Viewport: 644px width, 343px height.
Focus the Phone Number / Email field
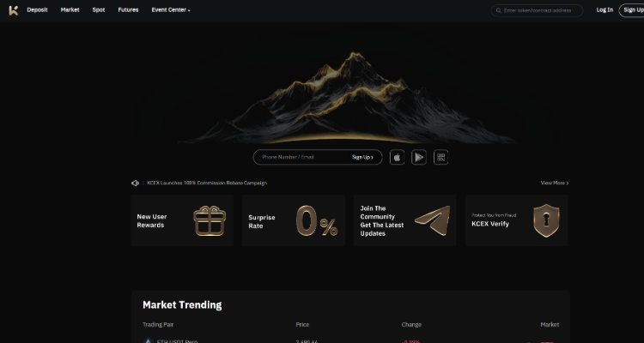304,157
